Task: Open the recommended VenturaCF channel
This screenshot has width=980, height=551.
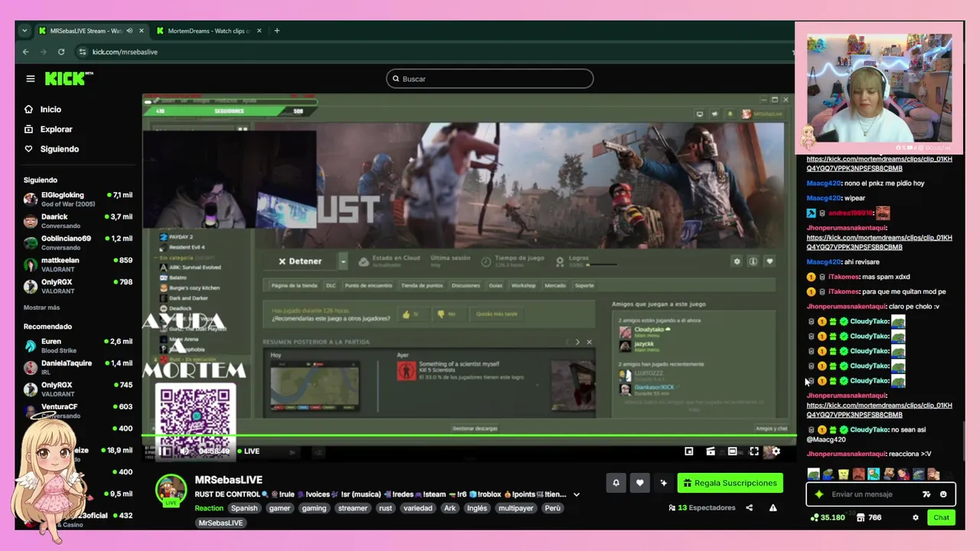Action: [77, 411]
